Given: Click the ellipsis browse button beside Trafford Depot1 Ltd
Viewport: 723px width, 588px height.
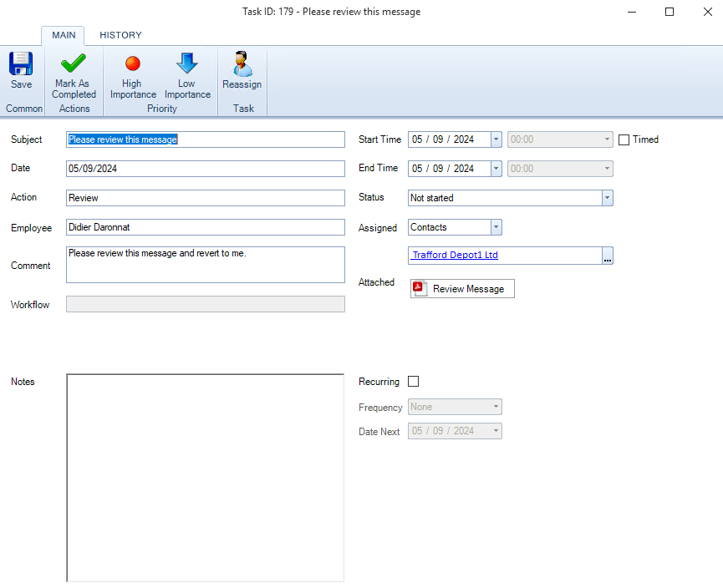Looking at the screenshot, I should [608, 256].
